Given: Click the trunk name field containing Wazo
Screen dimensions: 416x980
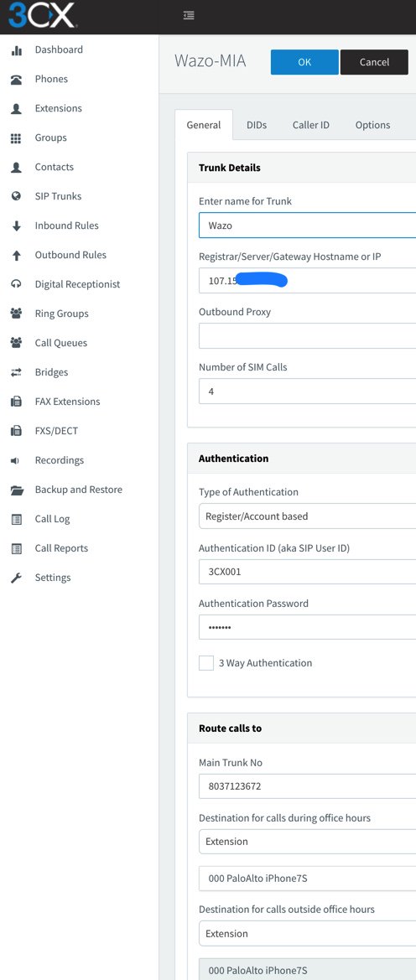Looking at the screenshot, I should 307,225.
